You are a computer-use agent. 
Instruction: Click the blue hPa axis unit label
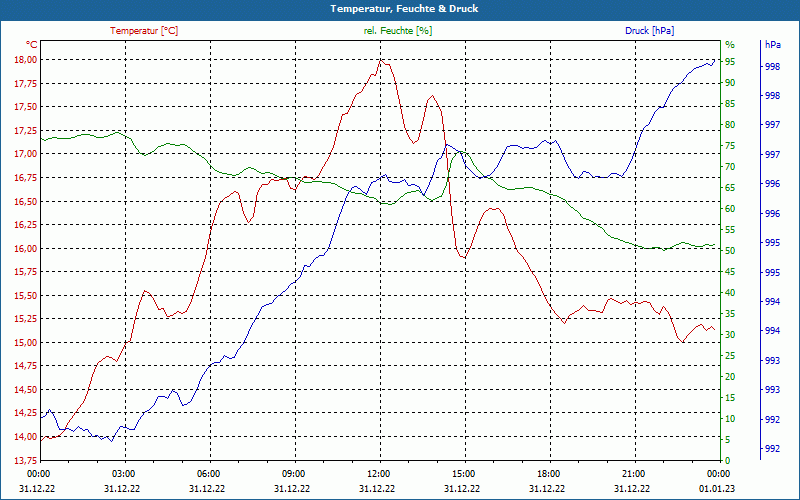tap(773, 45)
